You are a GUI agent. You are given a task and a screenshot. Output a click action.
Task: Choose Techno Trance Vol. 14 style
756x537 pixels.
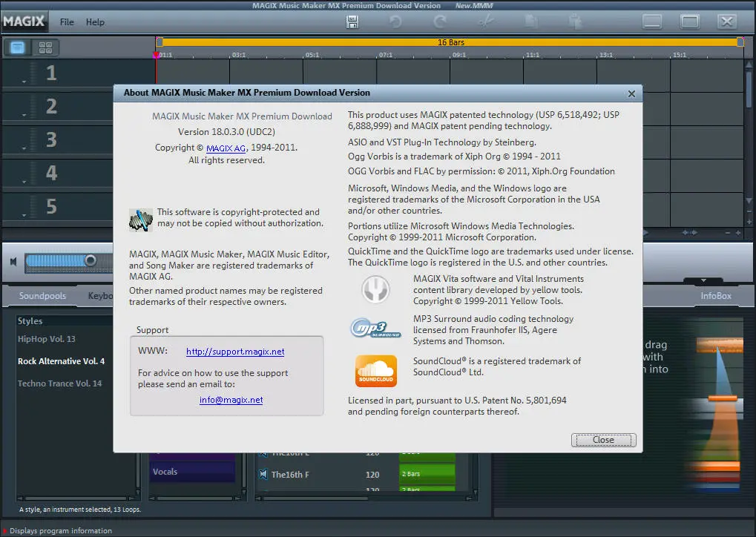pos(60,383)
